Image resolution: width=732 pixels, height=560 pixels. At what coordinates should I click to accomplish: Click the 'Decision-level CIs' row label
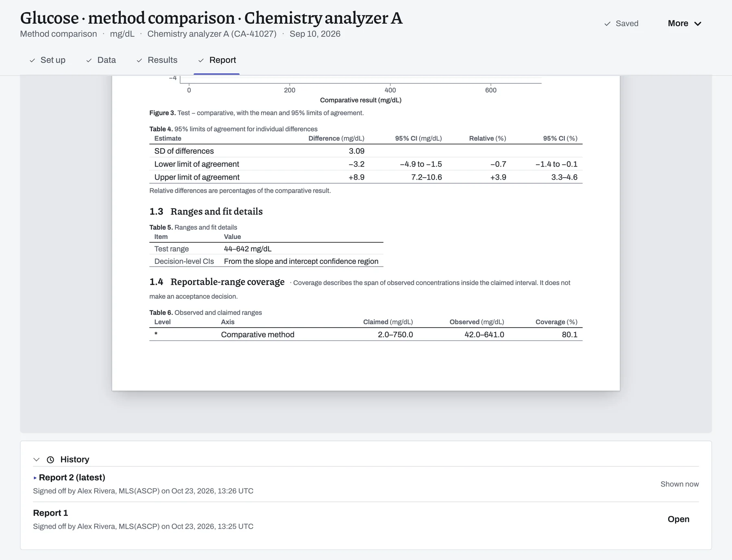click(184, 261)
